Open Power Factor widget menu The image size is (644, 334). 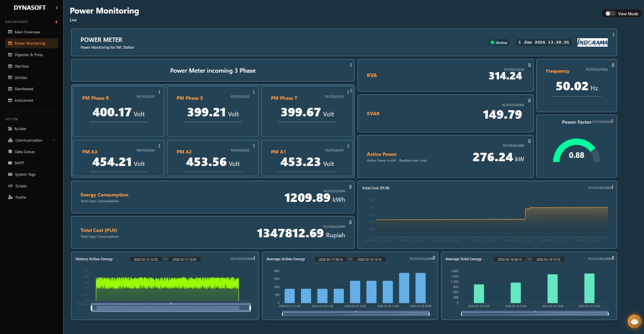point(612,121)
